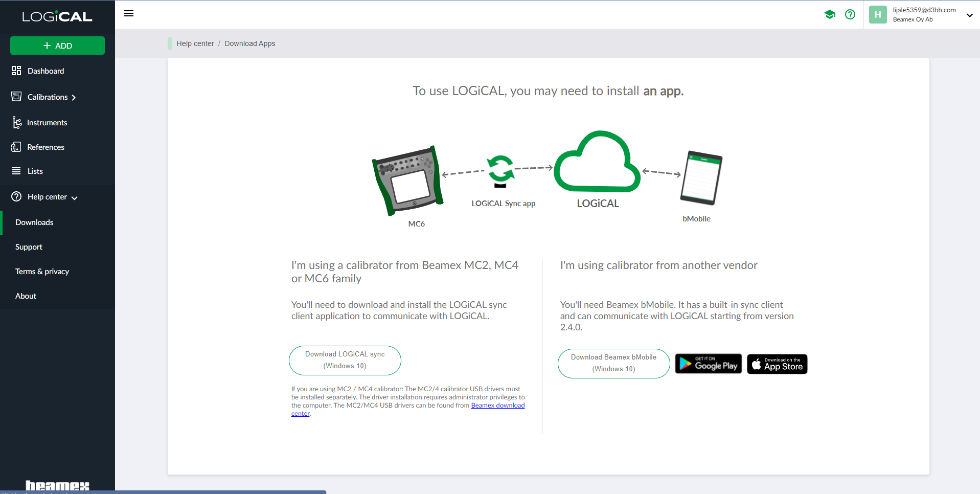
Task: Click Download Beamex bMobile (Windows 10) button
Action: click(614, 363)
